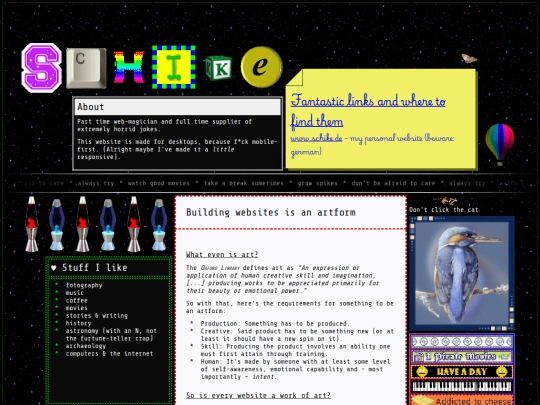
Task: Click the Addicted to cheese badge
Action: 461,400
